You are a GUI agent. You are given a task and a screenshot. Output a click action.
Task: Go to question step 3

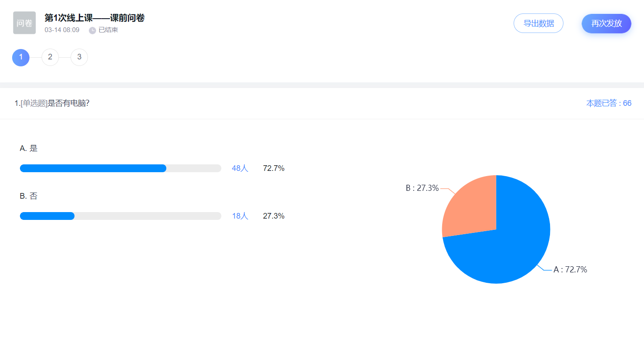(79, 57)
